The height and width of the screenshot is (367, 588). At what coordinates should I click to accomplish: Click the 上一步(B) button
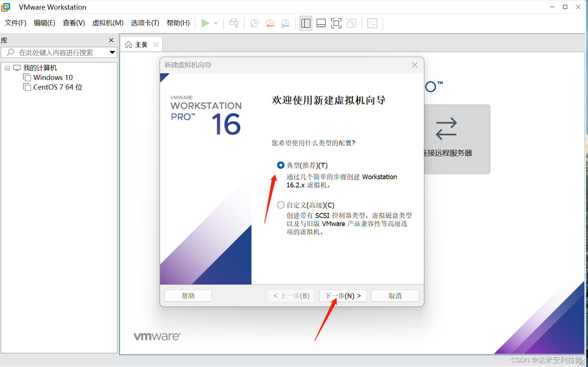pyautogui.click(x=291, y=296)
